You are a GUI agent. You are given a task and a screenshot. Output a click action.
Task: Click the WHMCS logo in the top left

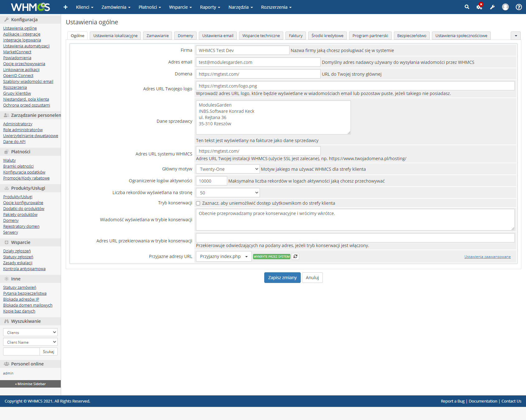point(30,7)
